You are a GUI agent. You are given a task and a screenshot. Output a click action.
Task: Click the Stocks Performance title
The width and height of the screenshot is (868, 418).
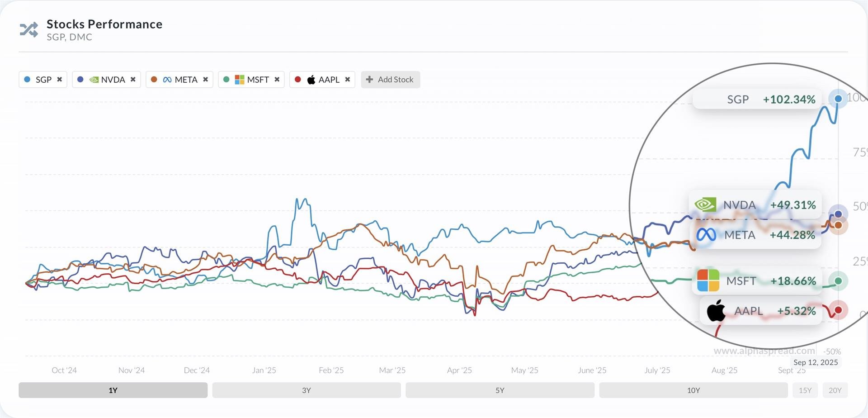coord(104,24)
